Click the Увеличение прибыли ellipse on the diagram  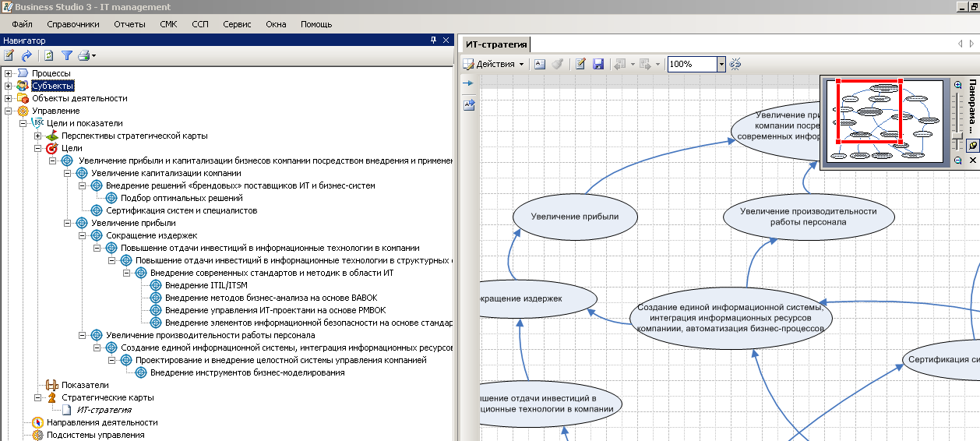pos(575,217)
